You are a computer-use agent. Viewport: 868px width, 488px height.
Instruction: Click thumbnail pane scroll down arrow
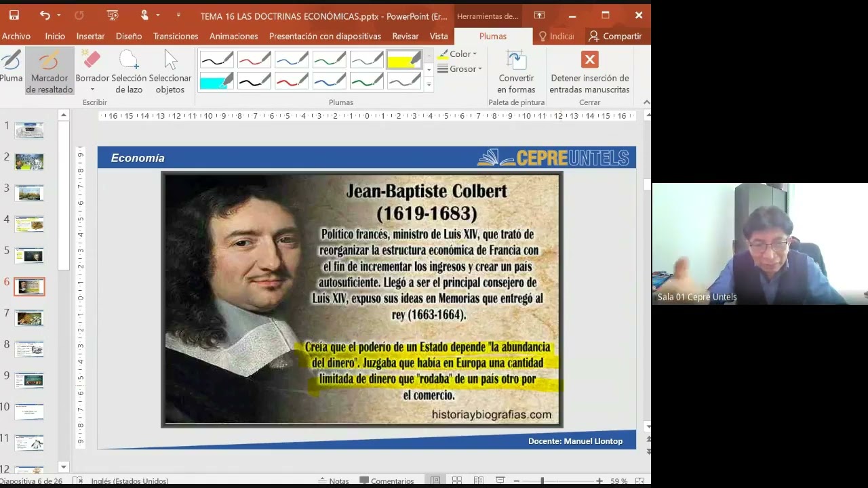pos(64,466)
